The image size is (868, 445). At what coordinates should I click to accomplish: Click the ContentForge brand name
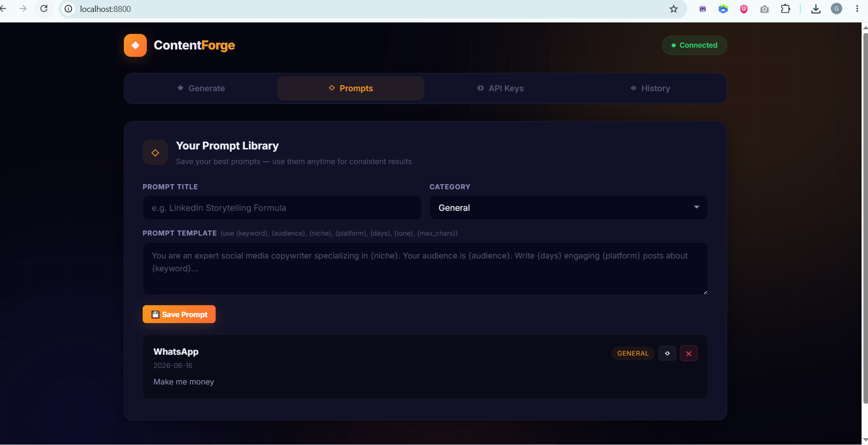point(194,45)
